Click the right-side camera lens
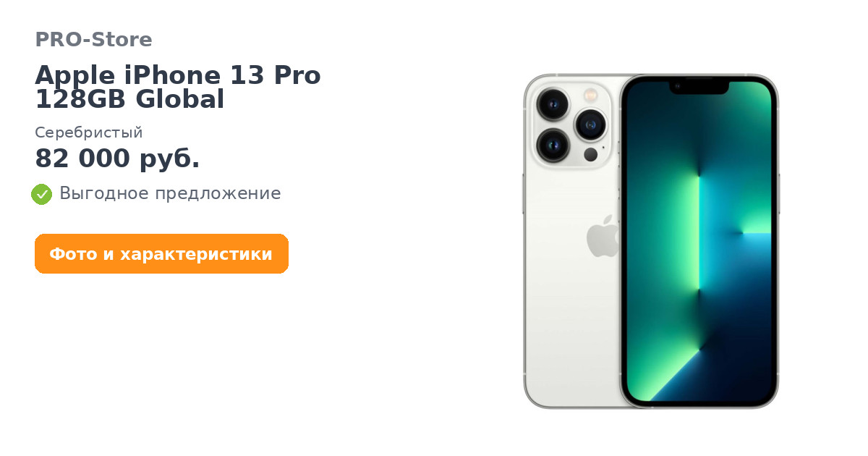This screenshot has height=456, width=868. coord(591,125)
